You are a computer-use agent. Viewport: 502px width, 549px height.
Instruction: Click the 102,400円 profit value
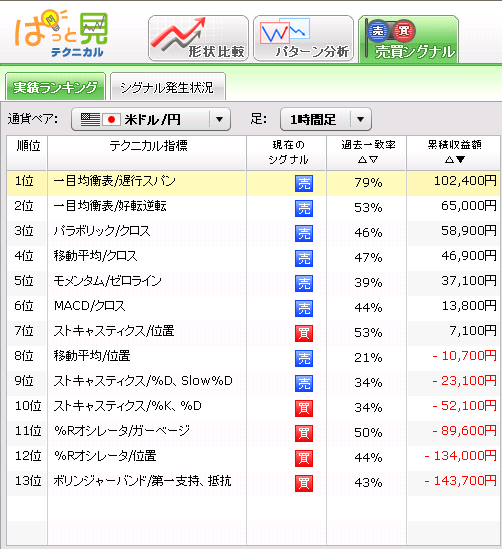[465, 181]
